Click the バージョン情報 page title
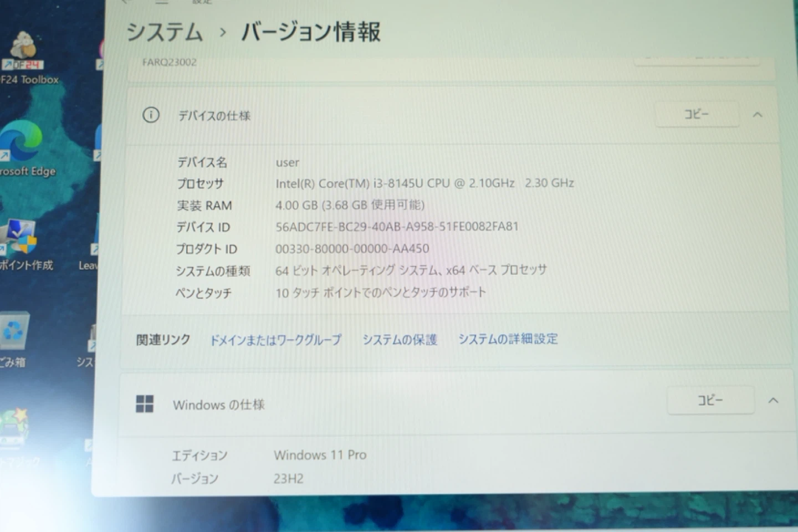 click(x=311, y=32)
